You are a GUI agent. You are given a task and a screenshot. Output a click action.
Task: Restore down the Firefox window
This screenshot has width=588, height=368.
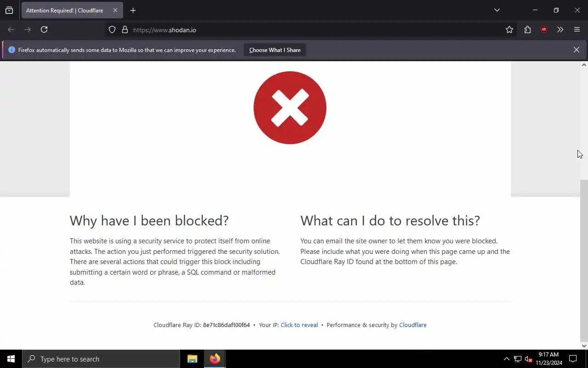click(556, 10)
